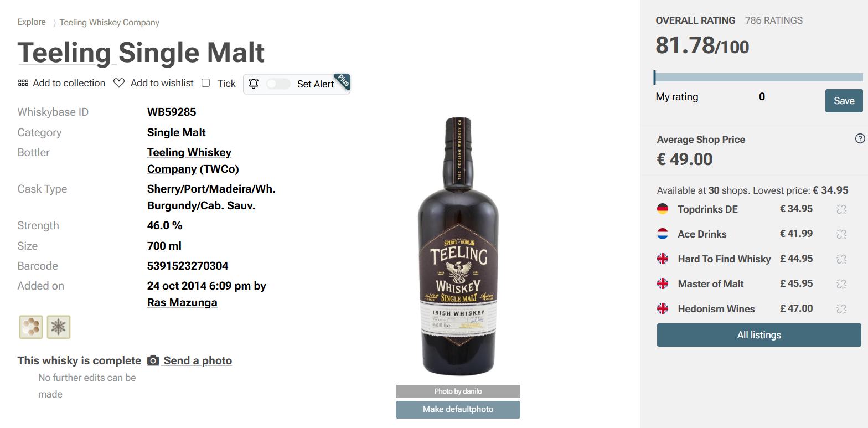Screen dimensions: 868x428
Task: Click the Add to collection grid icon
Action: (23, 83)
